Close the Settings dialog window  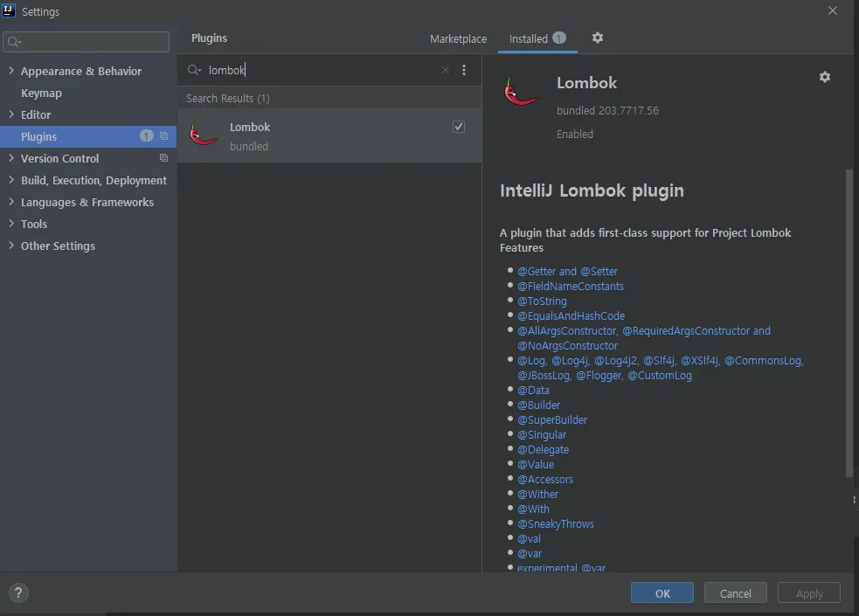(x=832, y=11)
